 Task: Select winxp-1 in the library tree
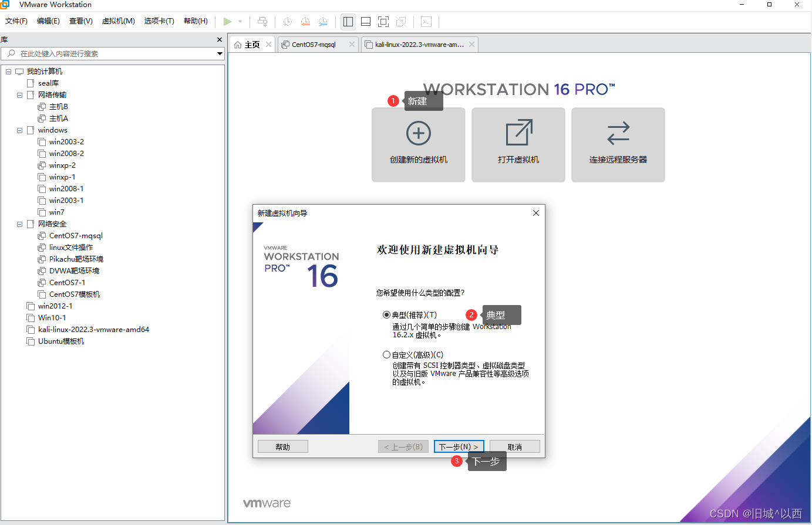tap(62, 177)
